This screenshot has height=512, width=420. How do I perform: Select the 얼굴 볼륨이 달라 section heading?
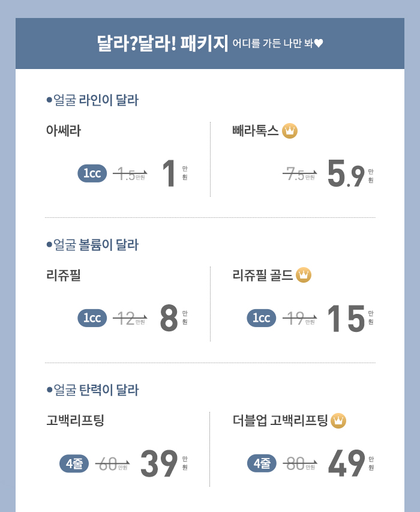pos(92,245)
